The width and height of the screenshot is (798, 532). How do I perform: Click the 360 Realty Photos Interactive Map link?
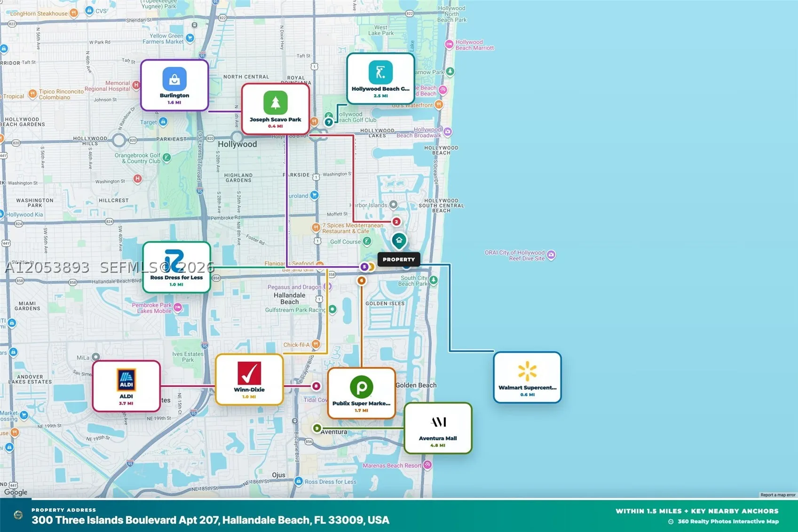coord(728,521)
